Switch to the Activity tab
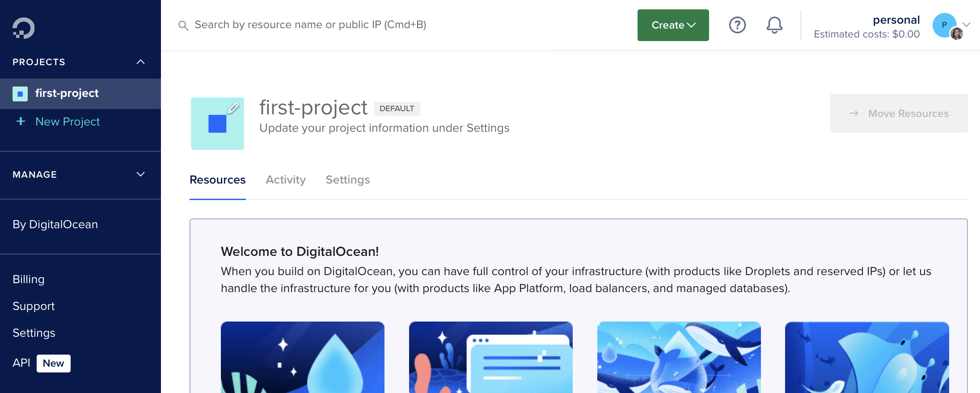The width and height of the screenshot is (980, 393). [286, 180]
